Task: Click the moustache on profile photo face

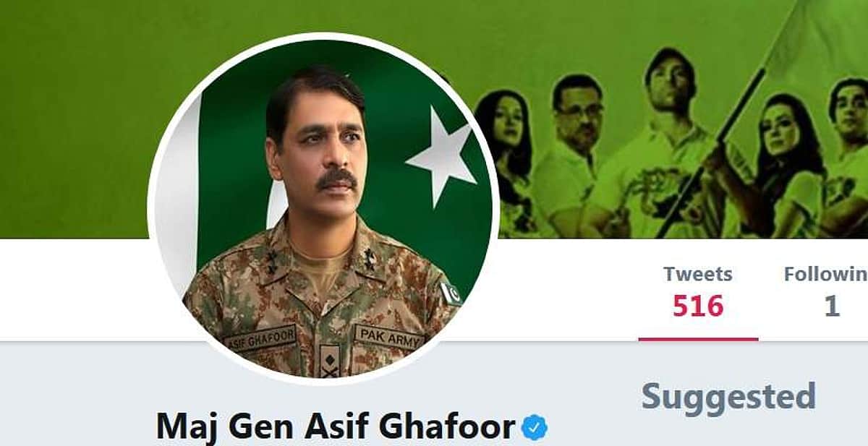Action: pos(336,179)
